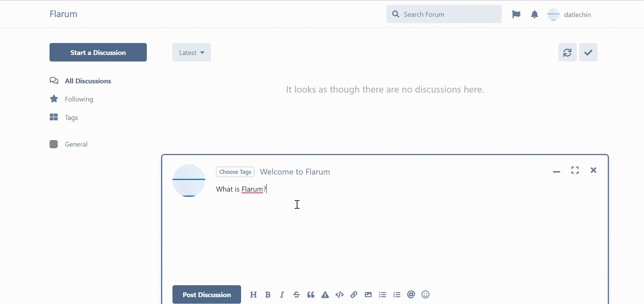This screenshot has height=304, width=644.
Task: Open notifications bell
Action: click(x=534, y=14)
